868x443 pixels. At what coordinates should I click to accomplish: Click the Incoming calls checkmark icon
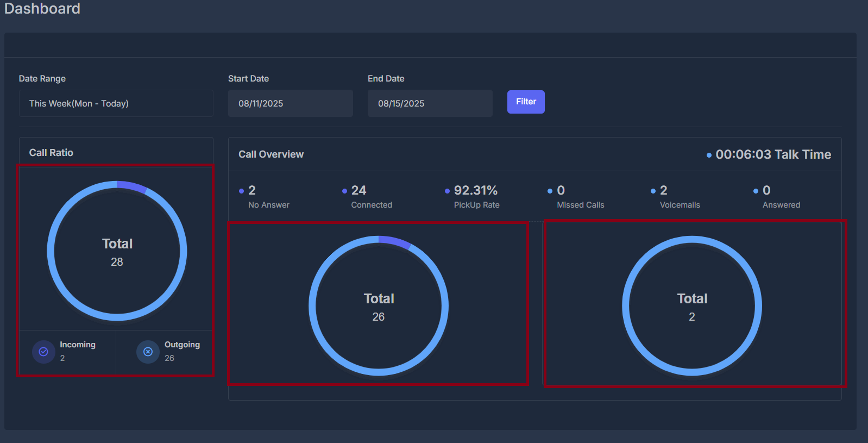[43, 352]
